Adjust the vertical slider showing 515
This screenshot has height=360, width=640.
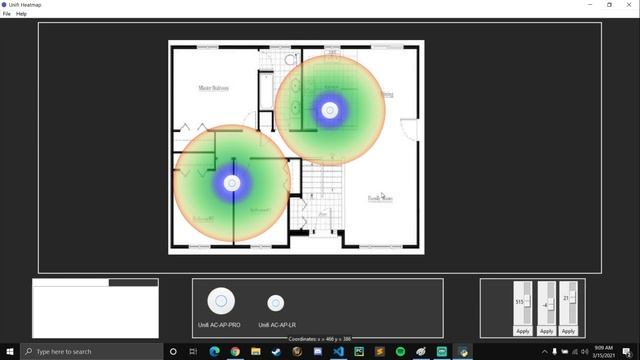coord(527,302)
